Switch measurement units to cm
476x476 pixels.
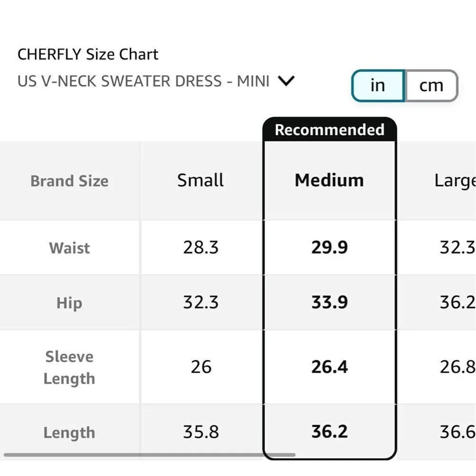(431, 86)
